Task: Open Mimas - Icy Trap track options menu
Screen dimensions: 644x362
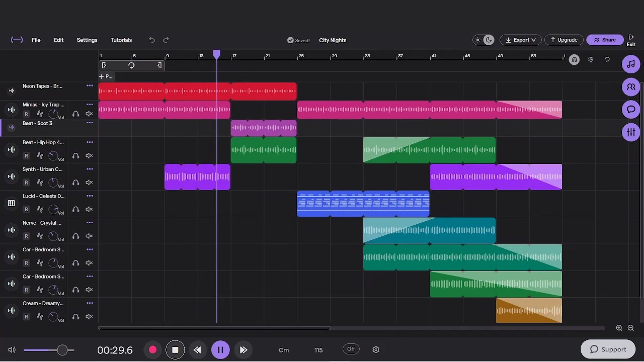Action: point(90,105)
